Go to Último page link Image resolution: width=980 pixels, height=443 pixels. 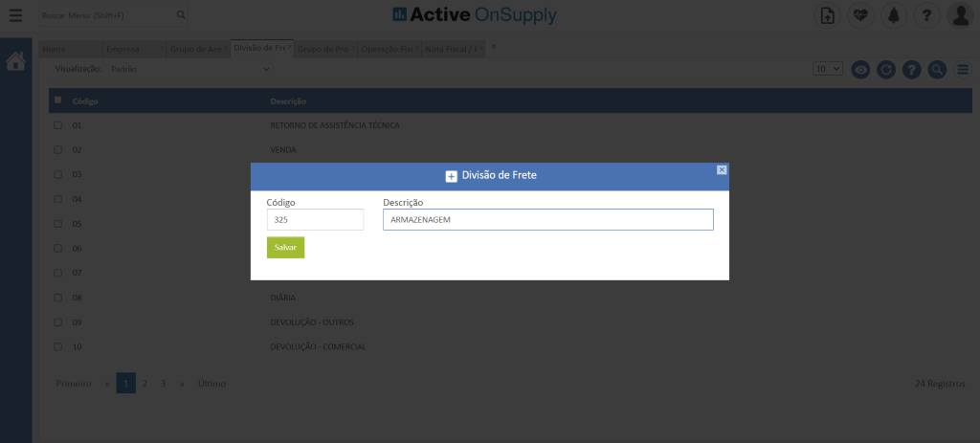click(x=212, y=384)
